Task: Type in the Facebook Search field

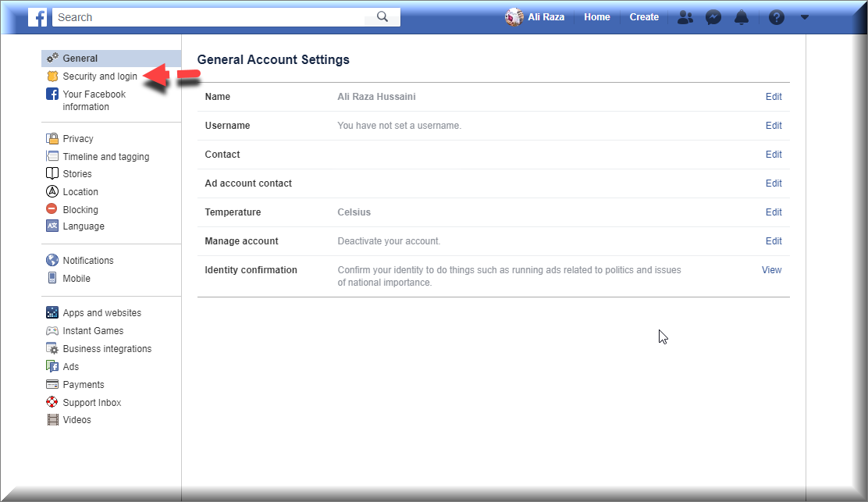Action: tap(211, 17)
